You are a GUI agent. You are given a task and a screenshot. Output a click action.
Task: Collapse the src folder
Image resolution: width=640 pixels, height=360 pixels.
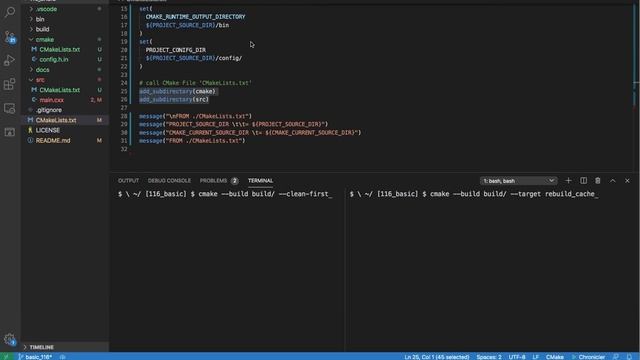click(40, 80)
